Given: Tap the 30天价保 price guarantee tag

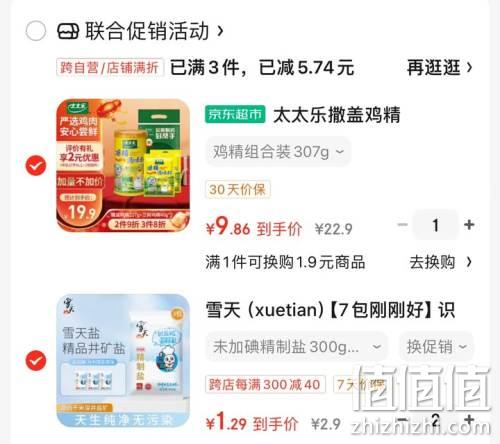Looking at the screenshot, I should [x=237, y=190].
